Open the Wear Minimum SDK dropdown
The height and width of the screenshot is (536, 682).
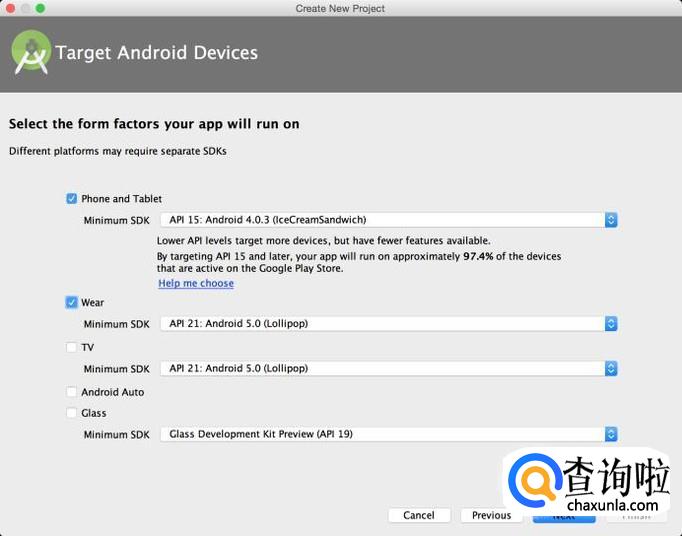tap(388, 324)
